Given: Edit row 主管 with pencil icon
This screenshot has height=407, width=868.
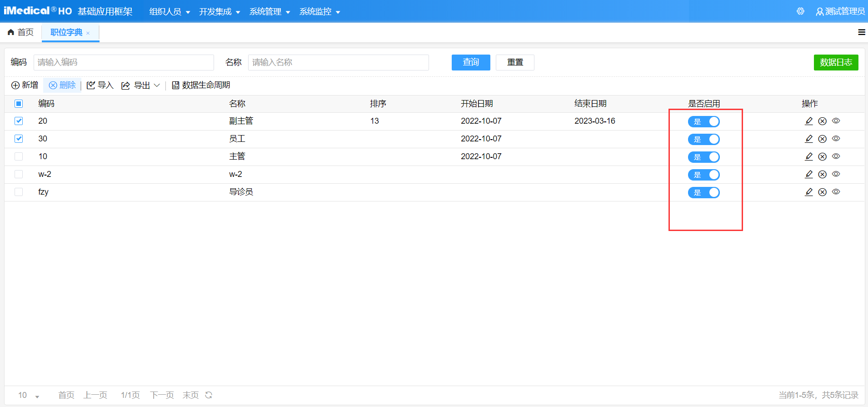Looking at the screenshot, I should [809, 156].
